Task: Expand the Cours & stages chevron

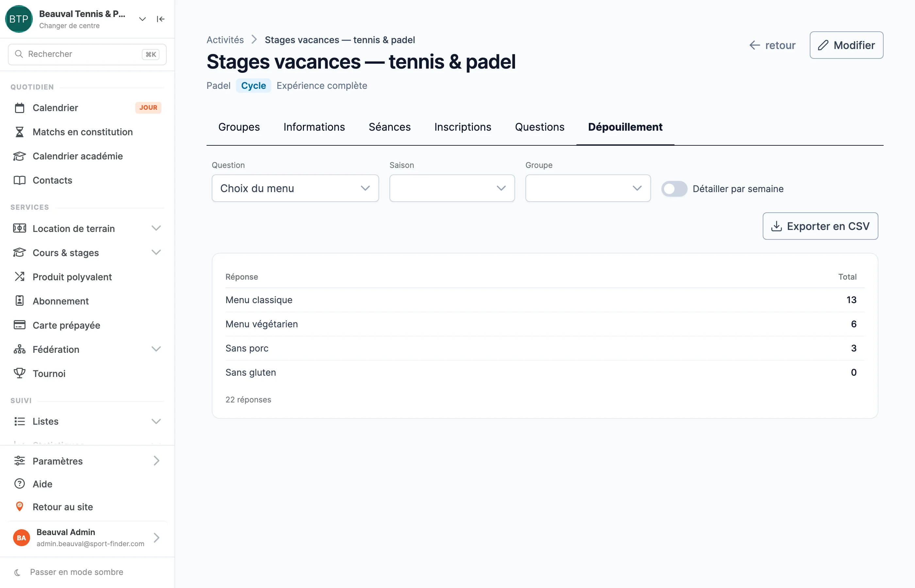Action: [156, 253]
